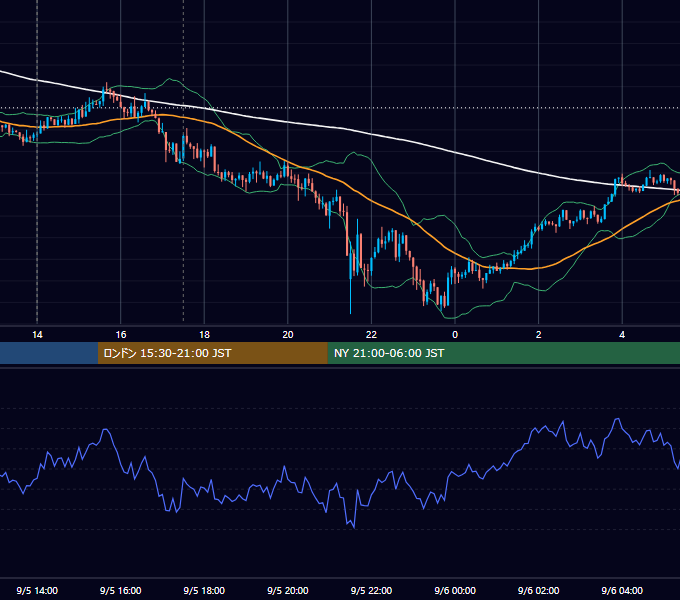Image resolution: width=680 pixels, height=600 pixels.
Task: Click the 9/5 20:00 date label
Action: coord(288,590)
